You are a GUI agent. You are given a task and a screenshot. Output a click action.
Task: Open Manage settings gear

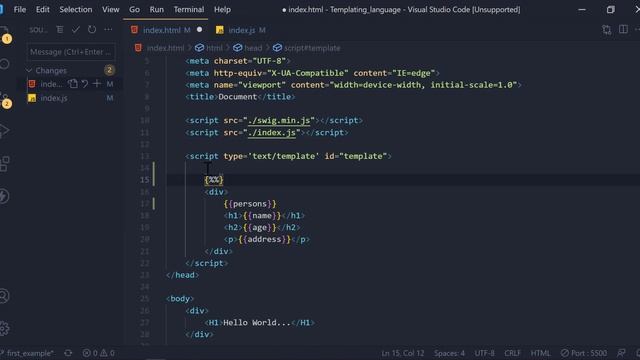click(x=4, y=328)
